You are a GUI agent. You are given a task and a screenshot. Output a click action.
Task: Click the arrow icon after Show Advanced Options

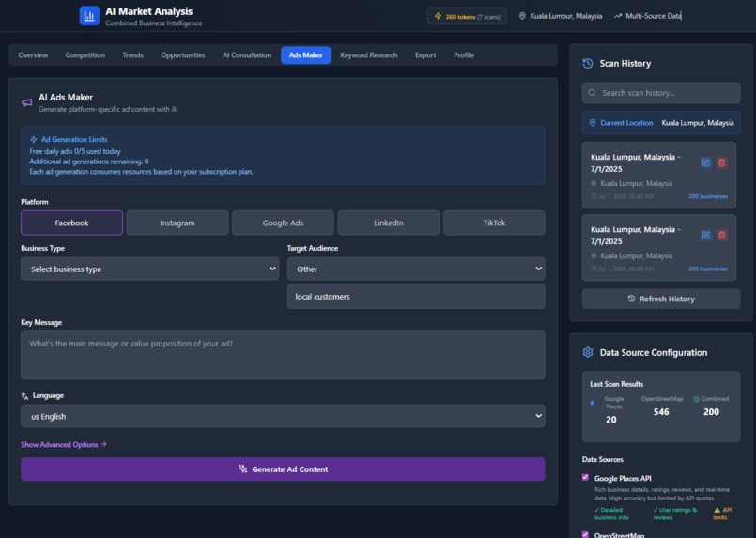103,444
